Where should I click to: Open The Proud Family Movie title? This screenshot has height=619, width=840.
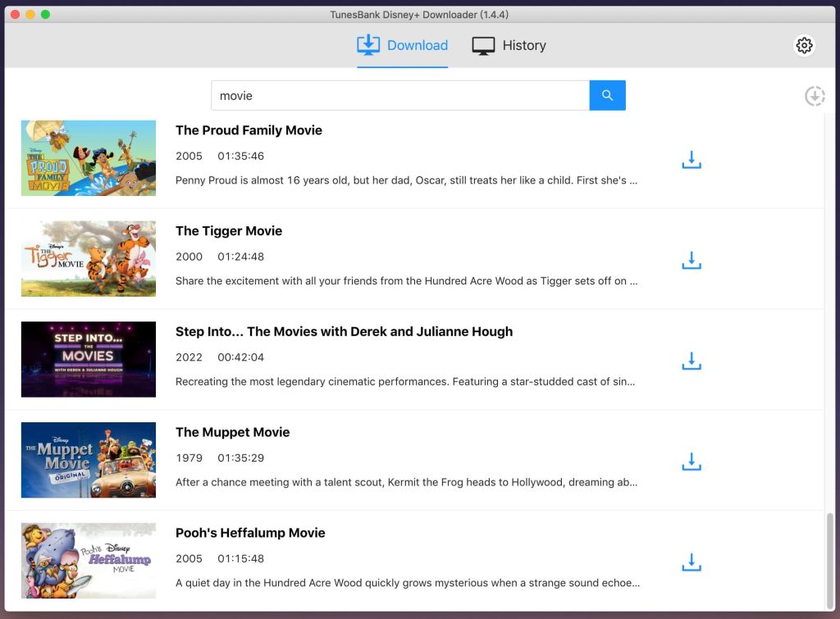pos(249,130)
